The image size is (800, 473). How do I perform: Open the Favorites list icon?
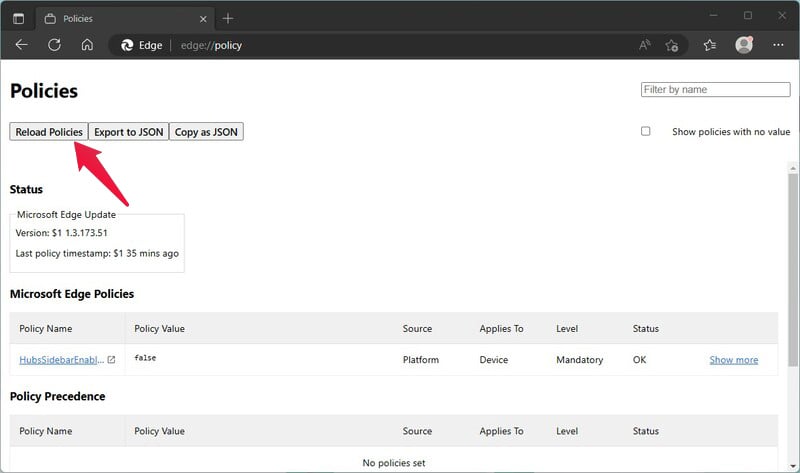tap(710, 45)
